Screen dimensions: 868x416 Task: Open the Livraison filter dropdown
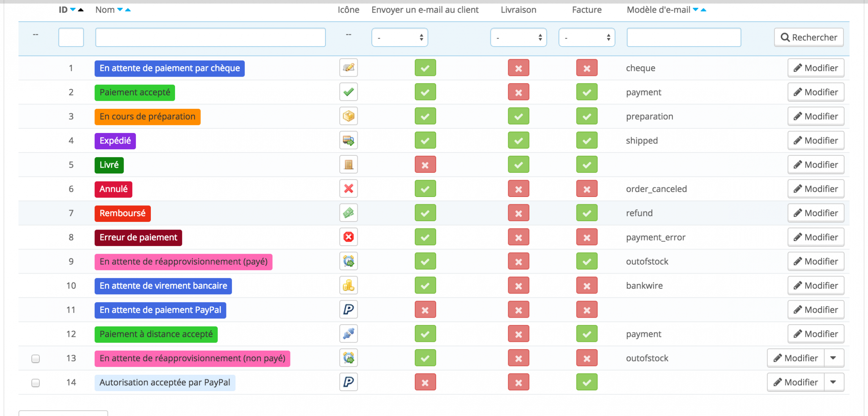(519, 37)
